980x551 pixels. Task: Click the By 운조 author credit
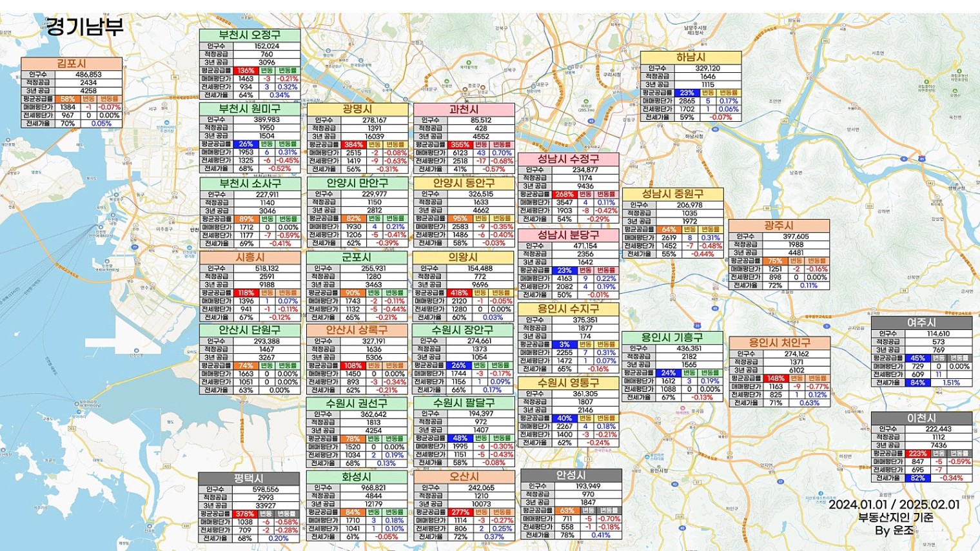pyautogui.click(x=894, y=531)
